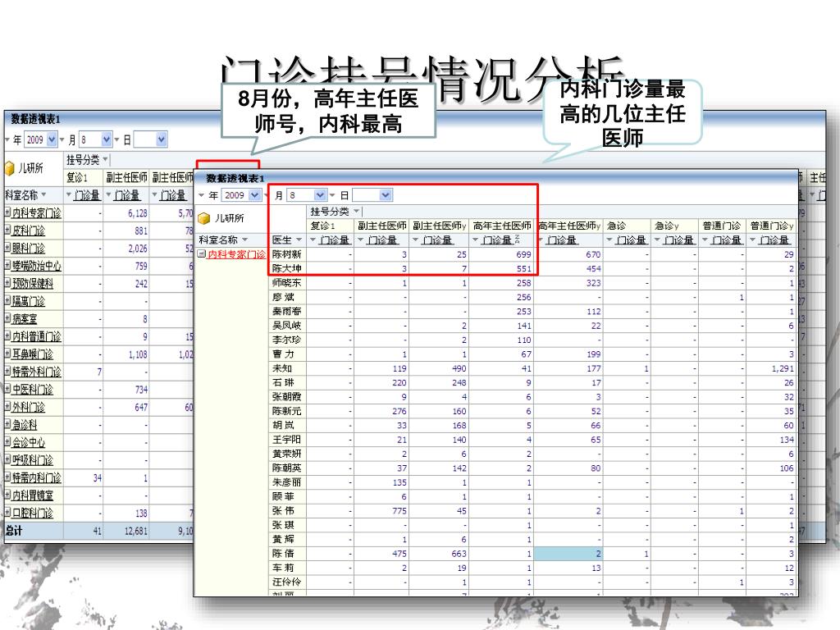The height and width of the screenshot is (630, 840).
Task: Click 门诊量 header under 复诊1 in front table
Action: (x=333, y=240)
